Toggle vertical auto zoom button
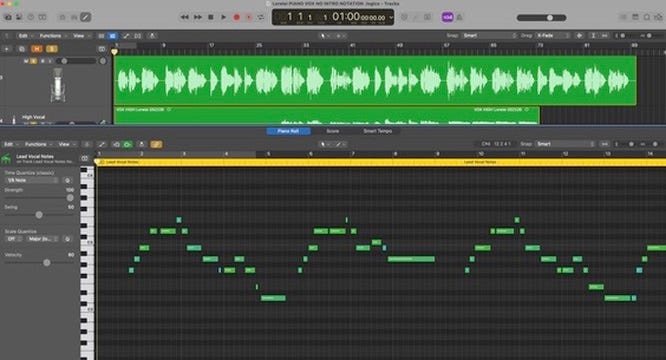The width and height of the screenshot is (666, 360). tap(593, 36)
